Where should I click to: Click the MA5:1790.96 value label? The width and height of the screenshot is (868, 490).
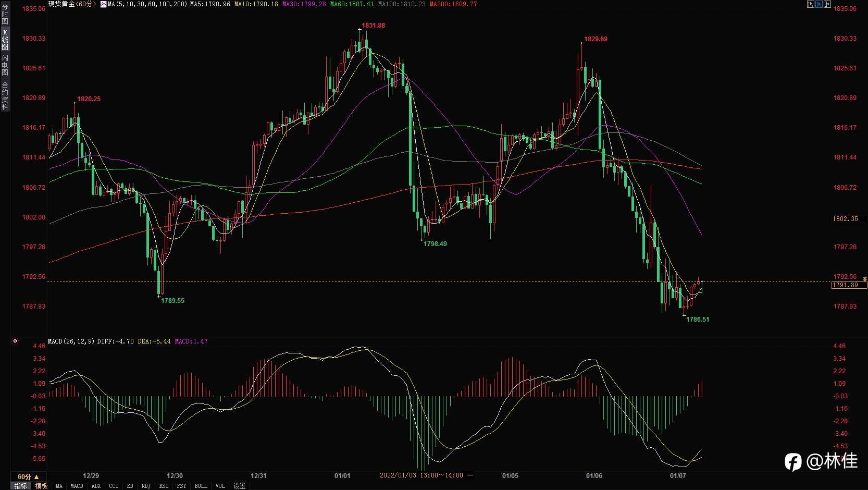click(x=210, y=4)
